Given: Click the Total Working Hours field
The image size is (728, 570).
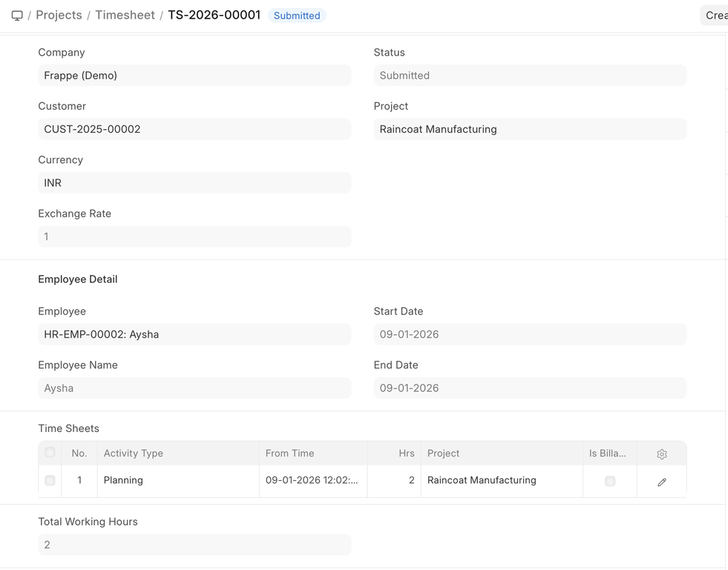Looking at the screenshot, I should click(194, 545).
